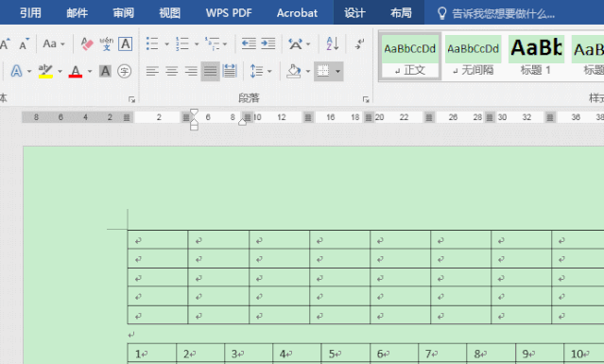Switch to table 设计 tab
Image resolution: width=604 pixels, height=364 pixels.
click(x=354, y=12)
